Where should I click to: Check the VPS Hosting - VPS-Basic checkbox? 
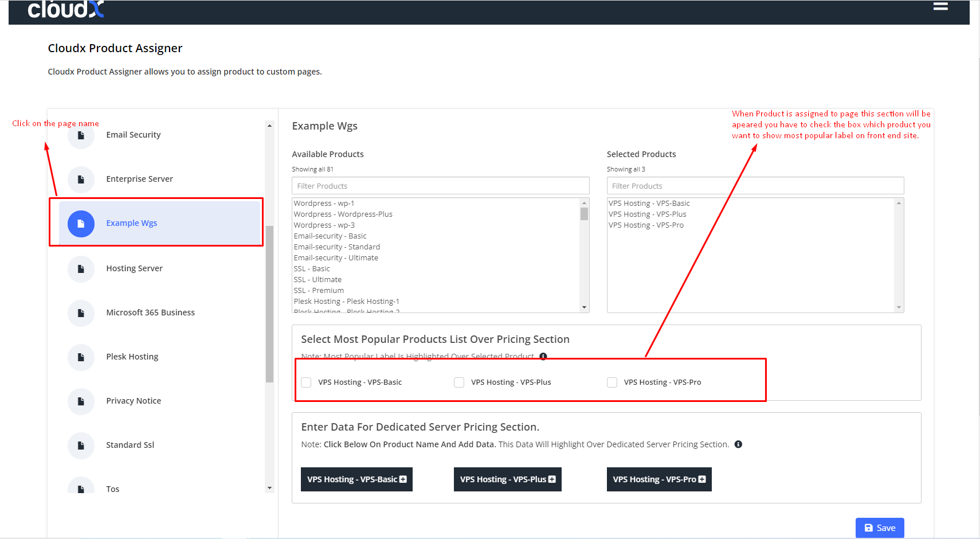click(x=307, y=382)
